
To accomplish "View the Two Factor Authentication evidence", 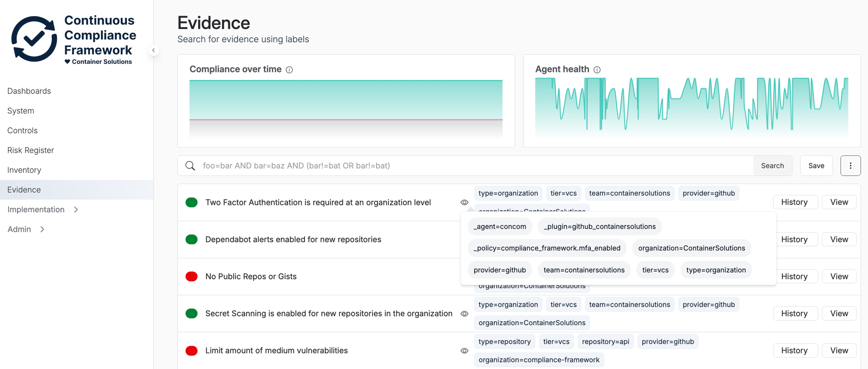I will pos(839,202).
